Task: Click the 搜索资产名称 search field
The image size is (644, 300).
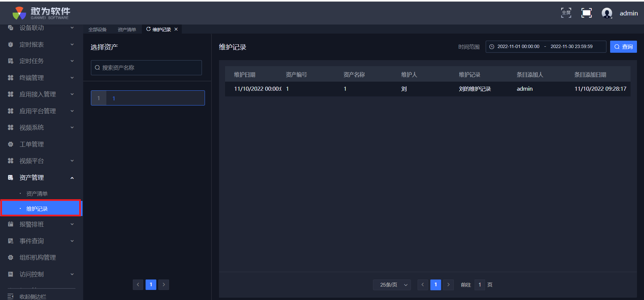Action: 146,68
